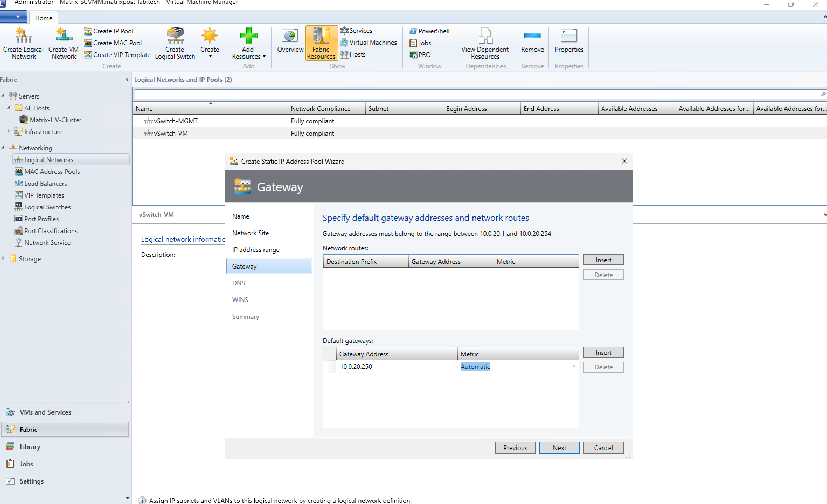The height and width of the screenshot is (504, 827).
Task: Collapse the All Hosts tree node
Action: coord(9,108)
